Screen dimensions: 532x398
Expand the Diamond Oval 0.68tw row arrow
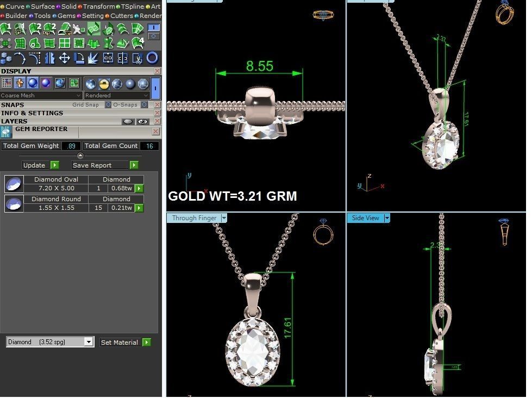point(140,188)
